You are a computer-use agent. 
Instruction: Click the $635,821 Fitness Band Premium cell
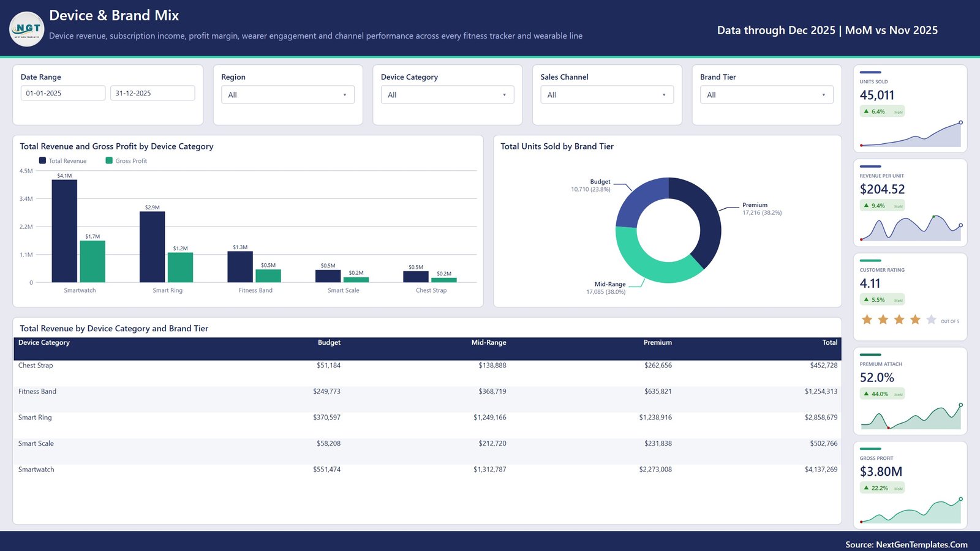click(658, 392)
